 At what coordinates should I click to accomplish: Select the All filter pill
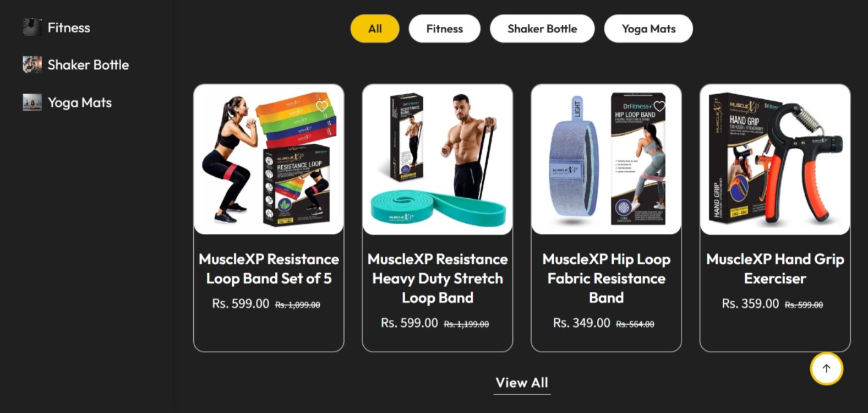[375, 29]
